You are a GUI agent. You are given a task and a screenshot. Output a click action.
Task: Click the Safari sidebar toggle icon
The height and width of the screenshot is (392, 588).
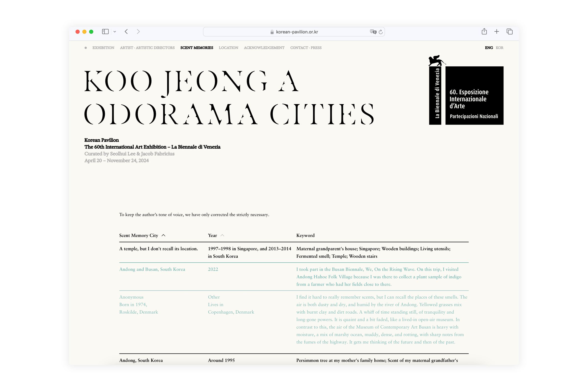pyautogui.click(x=105, y=32)
